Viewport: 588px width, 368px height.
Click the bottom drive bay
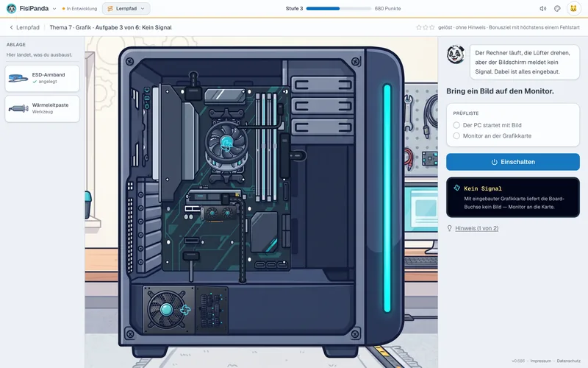(322, 127)
